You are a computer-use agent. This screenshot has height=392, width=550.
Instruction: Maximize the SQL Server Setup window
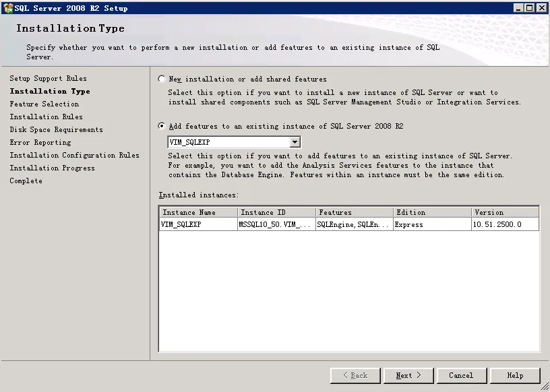click(530, 7)
